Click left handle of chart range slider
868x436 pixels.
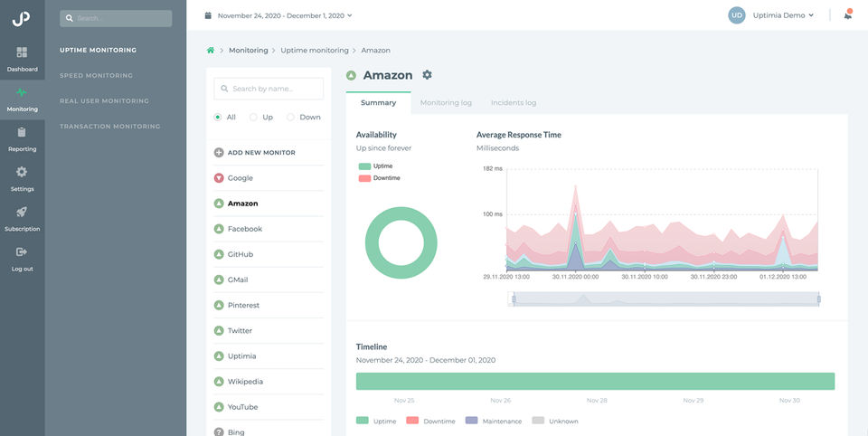tap(514, 299)
